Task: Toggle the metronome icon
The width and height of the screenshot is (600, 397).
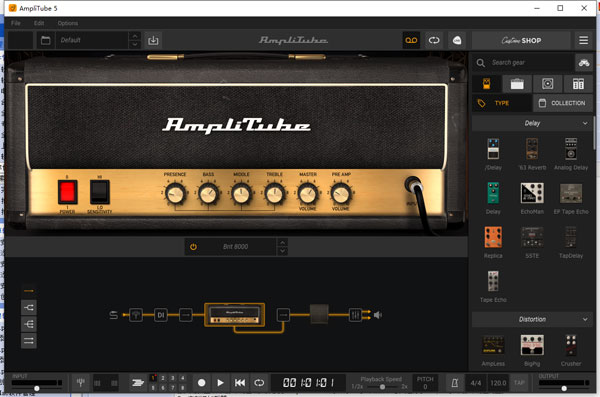Action: tap(455, 383)
